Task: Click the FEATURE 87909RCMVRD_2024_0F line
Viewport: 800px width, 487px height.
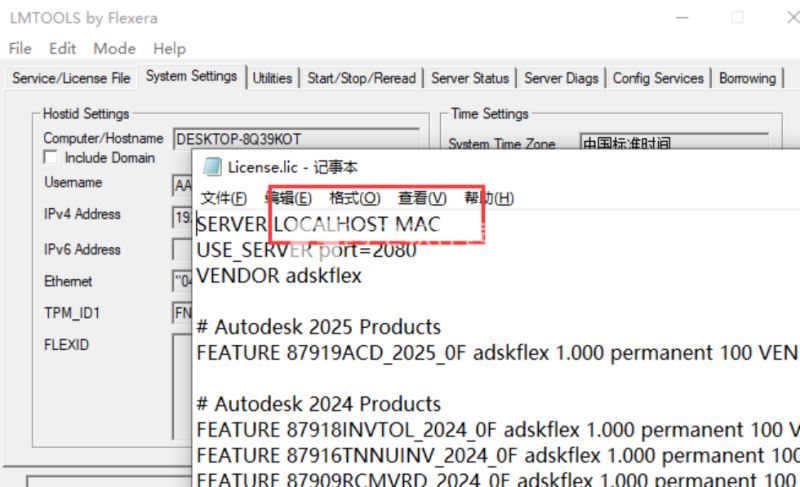Action: point(497,479)
